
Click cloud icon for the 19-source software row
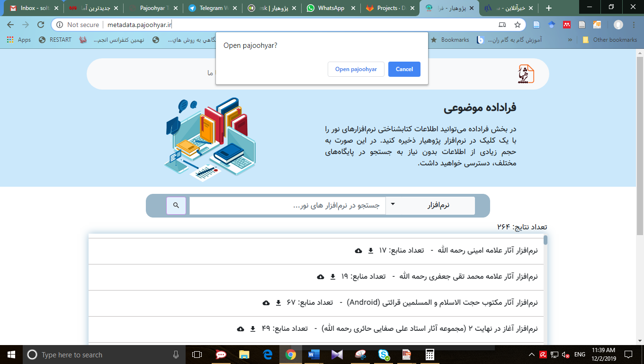[321, 277]
